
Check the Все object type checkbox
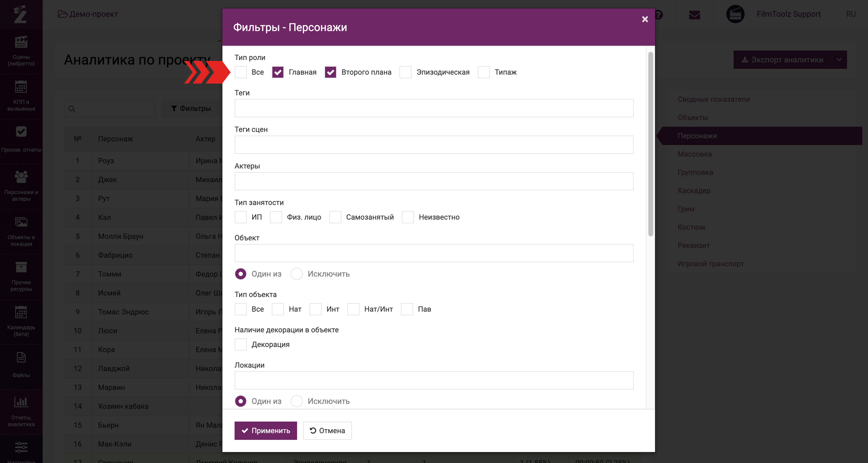(241, 309)
